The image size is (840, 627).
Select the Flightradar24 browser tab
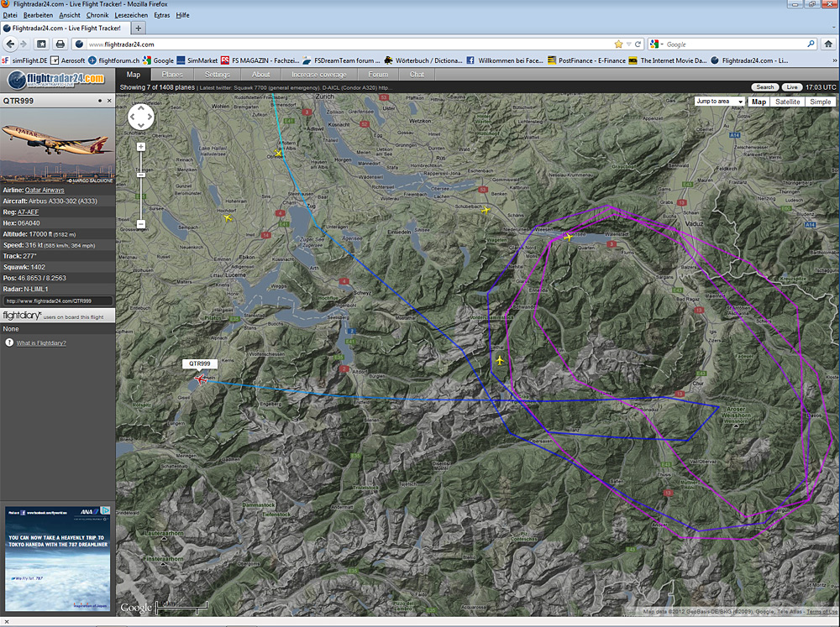[66, 28]
